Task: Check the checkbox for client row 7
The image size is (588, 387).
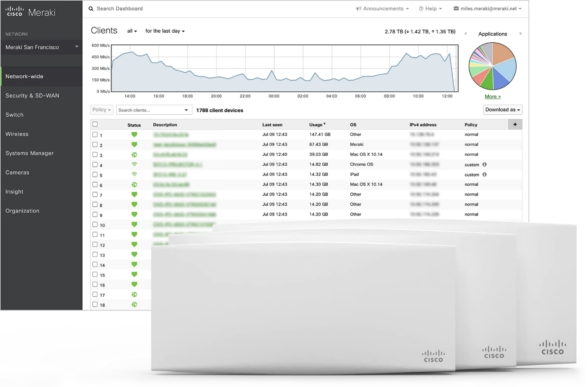Action: tap(95, 194)
